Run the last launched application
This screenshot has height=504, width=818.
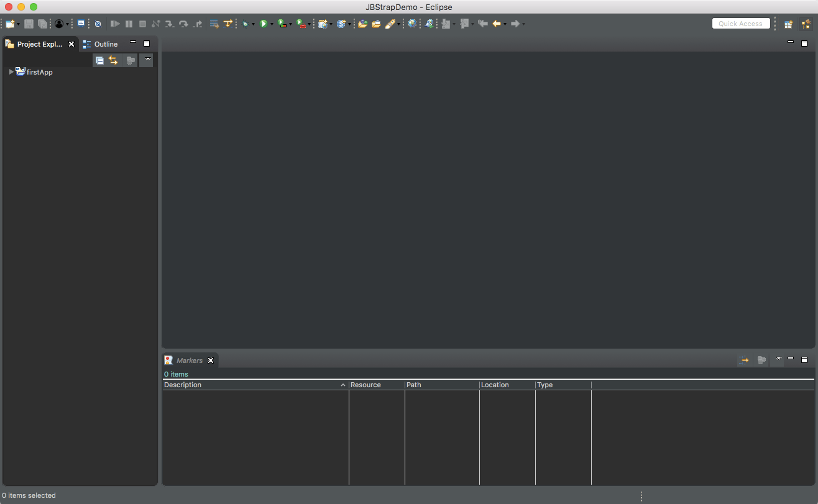pyautogui.click(x=264, y=24)
